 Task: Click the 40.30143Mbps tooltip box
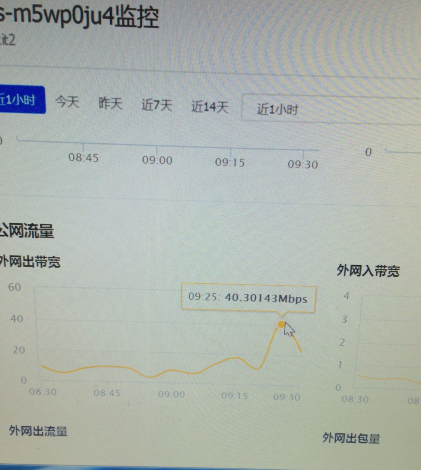point(248,297)
